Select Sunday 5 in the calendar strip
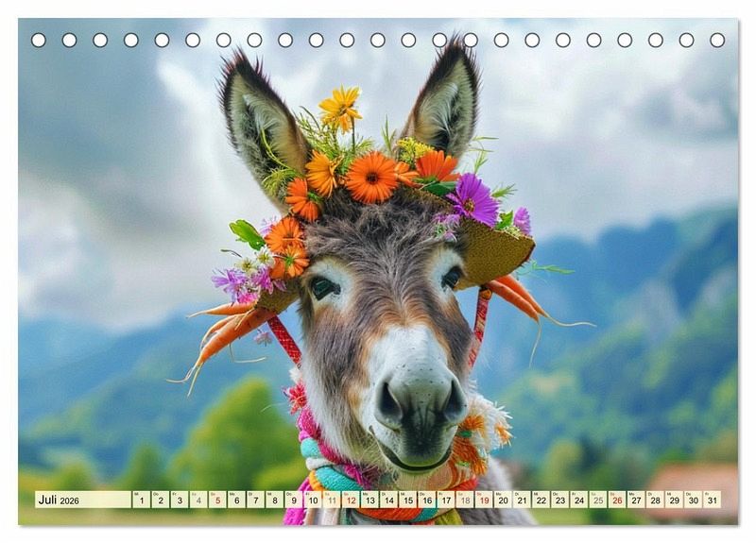The width and height of the screenshot is (756, 543). tap(217, 500)
